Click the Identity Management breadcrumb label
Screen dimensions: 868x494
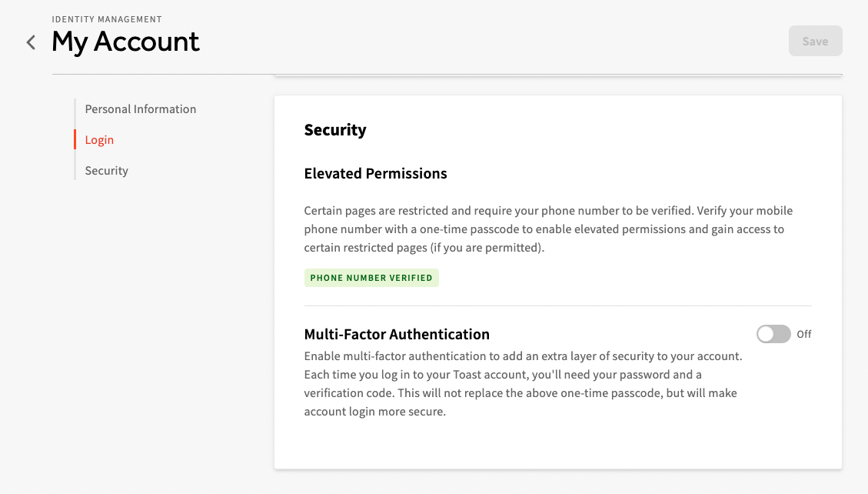tap(106, 18)
